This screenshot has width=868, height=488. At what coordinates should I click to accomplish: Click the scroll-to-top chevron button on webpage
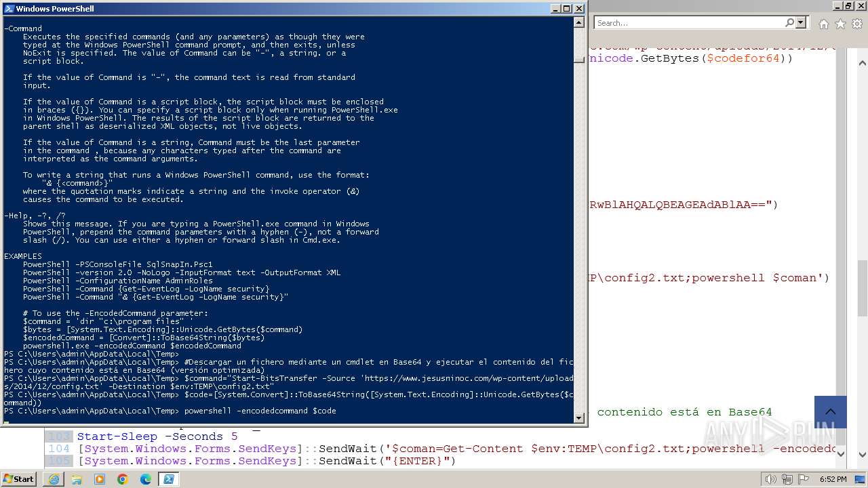click(x=831, y=412)
